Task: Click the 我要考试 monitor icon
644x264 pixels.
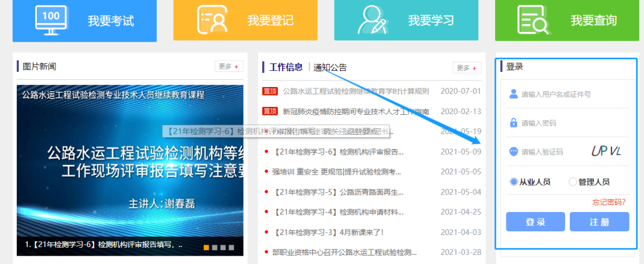Action: (51, 20)
